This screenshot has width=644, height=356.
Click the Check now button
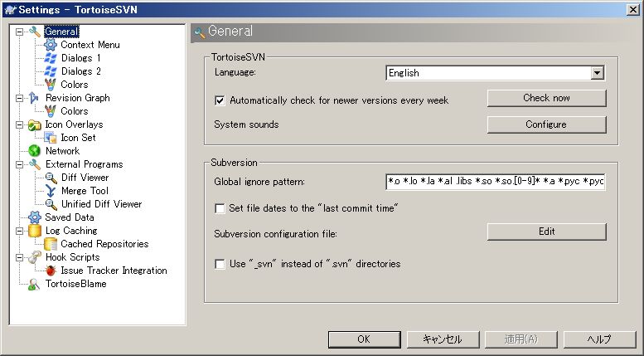coord(547,98)
